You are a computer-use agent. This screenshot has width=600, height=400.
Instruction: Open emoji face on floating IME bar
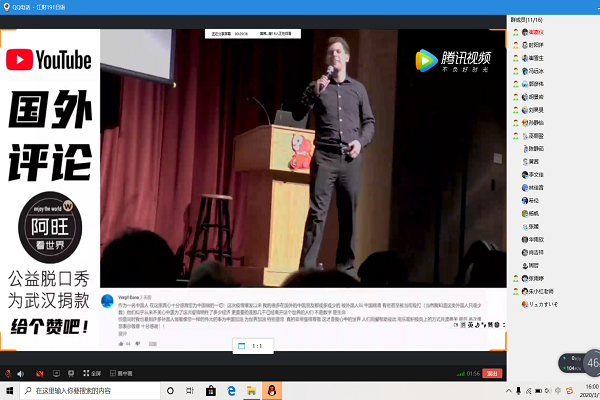click(x=497, y=325)
